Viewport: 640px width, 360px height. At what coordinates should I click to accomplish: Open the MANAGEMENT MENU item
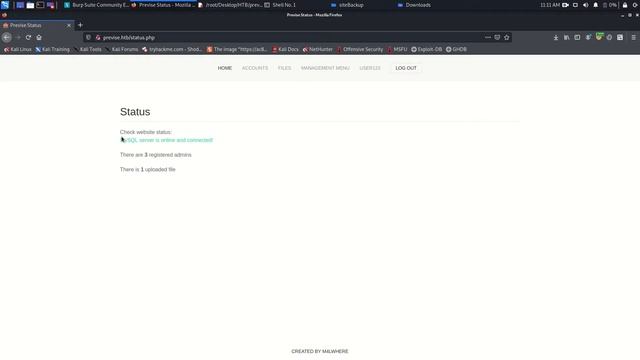coord(325,68)
